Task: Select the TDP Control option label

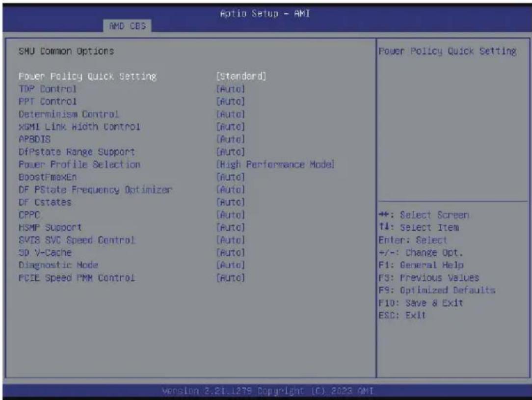Action: tap(48, 89)
